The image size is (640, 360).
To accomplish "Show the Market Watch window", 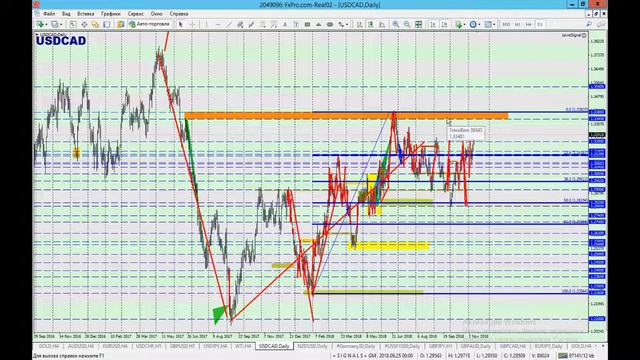I will tap(73, 24).
